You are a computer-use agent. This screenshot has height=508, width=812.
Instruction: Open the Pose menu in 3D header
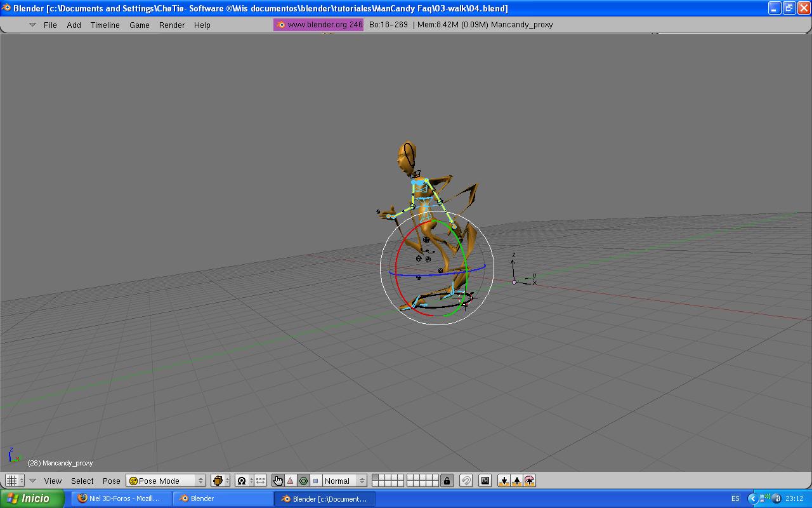point(112,481)
